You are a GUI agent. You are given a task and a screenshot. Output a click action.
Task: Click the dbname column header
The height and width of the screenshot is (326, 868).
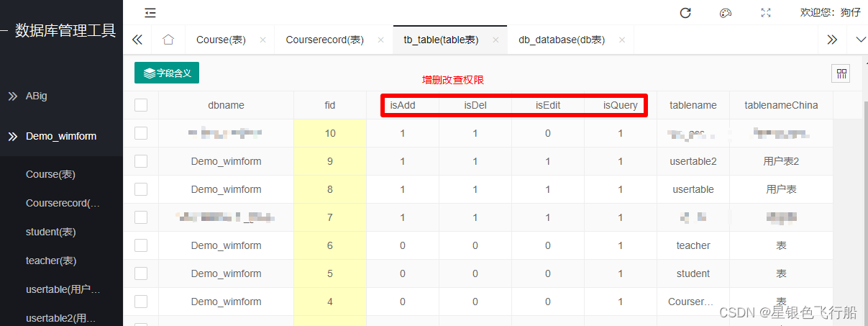pos(226,105)
